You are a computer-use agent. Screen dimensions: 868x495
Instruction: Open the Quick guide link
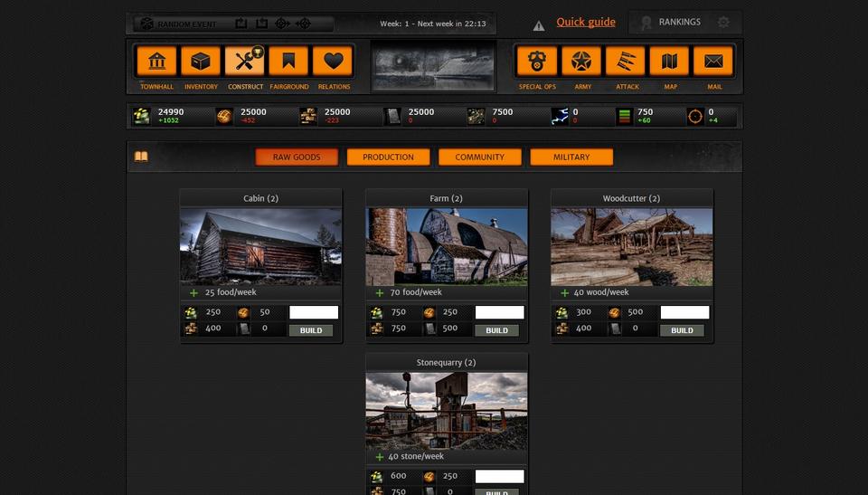pos(586,23)
